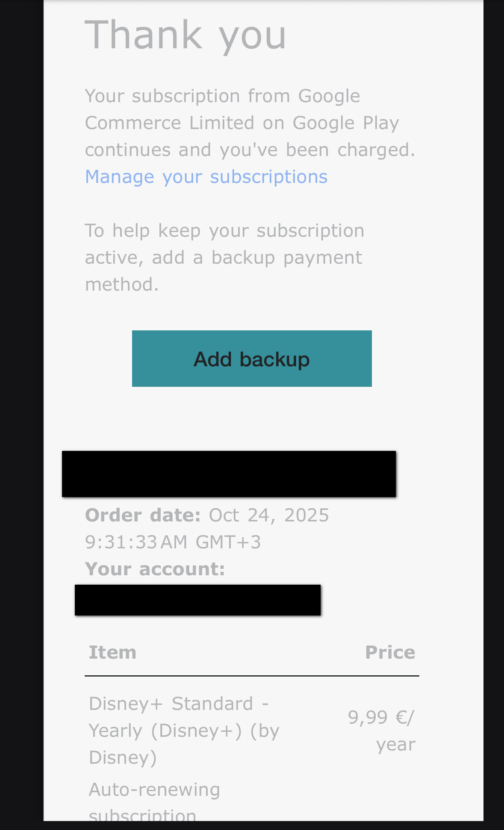Select the Order date label
The width and height of the screenshot is (504, 830).
tap(143, 515)
